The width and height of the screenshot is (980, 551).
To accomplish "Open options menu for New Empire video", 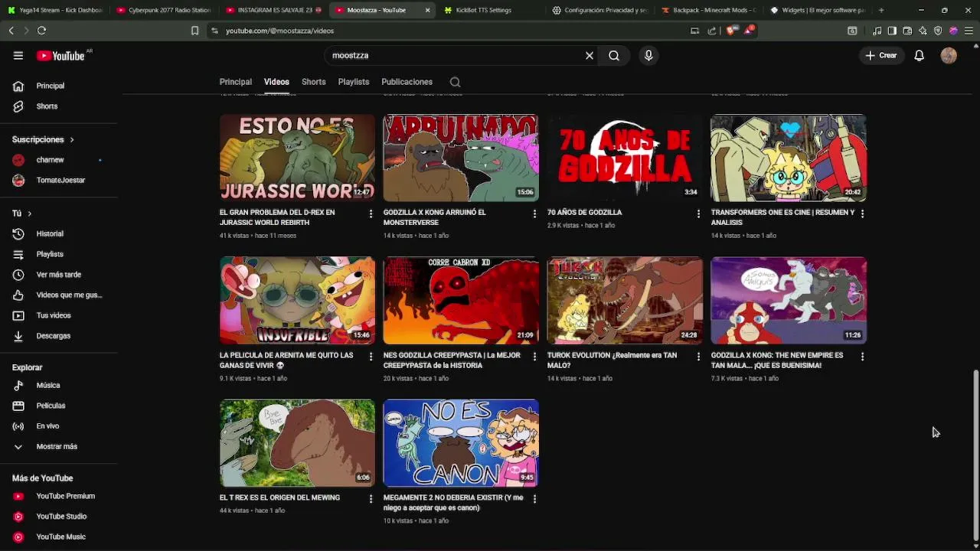I will pyautogui.click(x=862, y=357).
